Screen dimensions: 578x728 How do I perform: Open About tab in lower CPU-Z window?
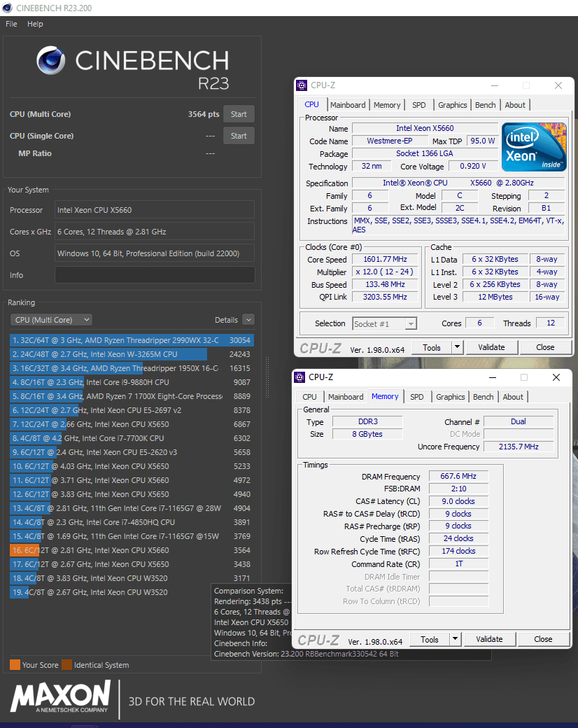click(x=512, y=397)
